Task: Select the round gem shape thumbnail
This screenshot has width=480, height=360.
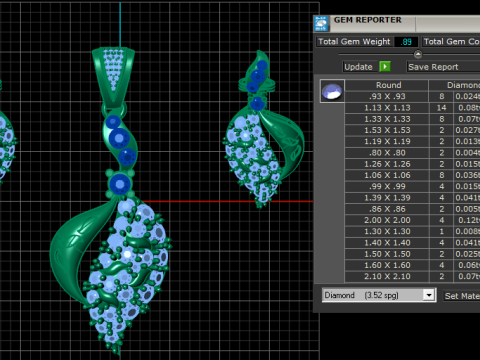Action: point(332,91)
